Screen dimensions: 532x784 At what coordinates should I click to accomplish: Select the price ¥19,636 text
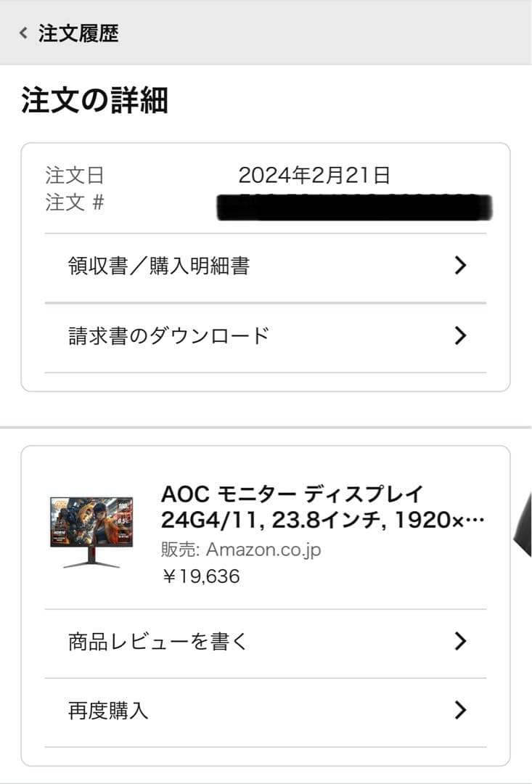[x=202, y=576]
